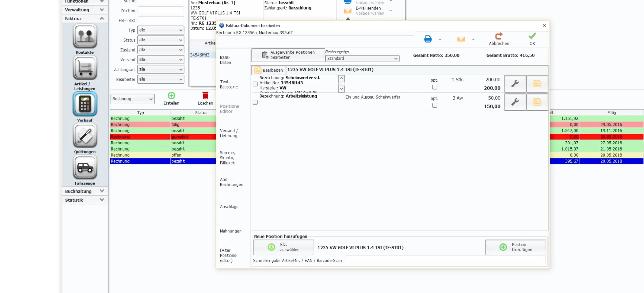Click the Schnelleingabe barcode input field

pos(445,260)
